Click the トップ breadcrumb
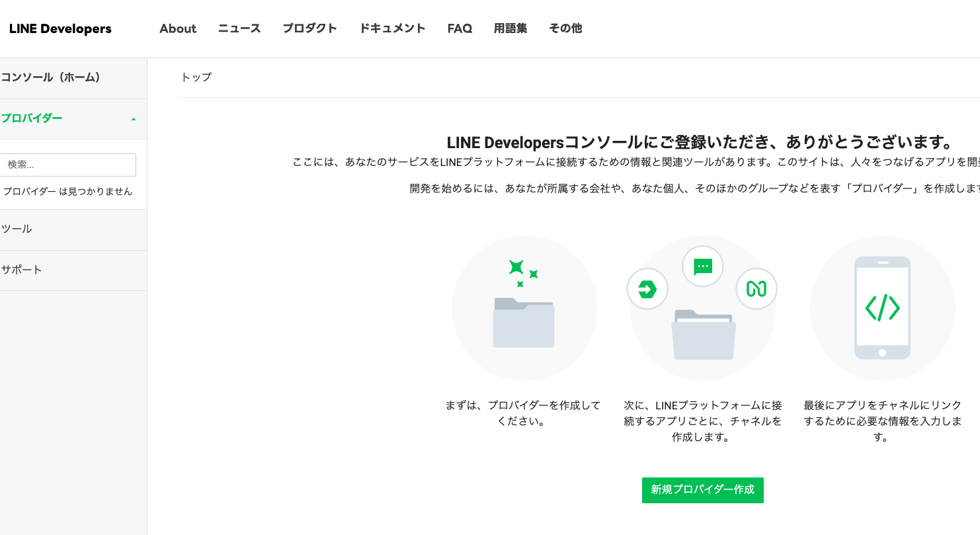The width and height of the screenshot is (980, 535). point(196,77)
